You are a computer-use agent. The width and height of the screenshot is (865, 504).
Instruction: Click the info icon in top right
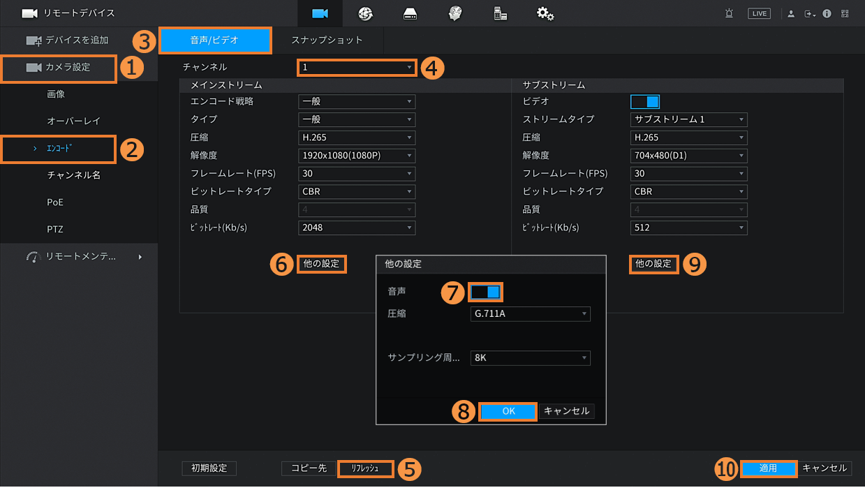coord(827,13)
